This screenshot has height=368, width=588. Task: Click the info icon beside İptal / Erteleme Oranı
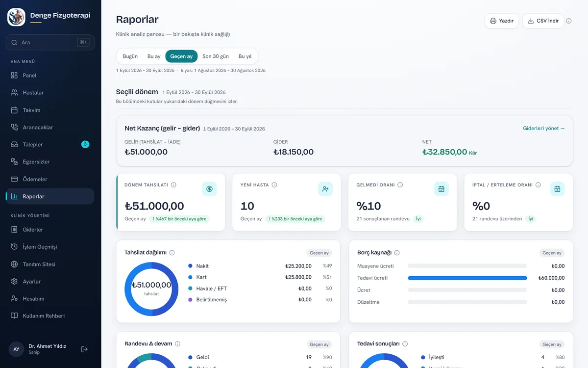[x=538, y=185]
